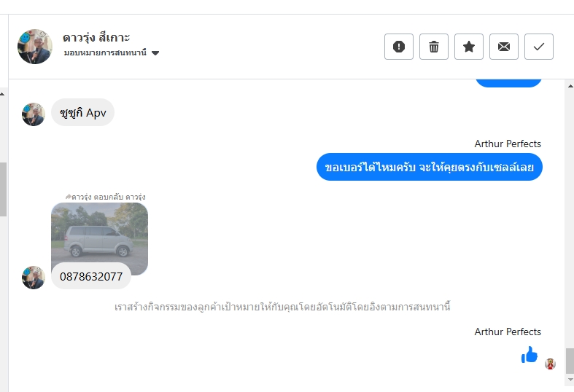Click Arthur Perfects label above thumbs-up

click(508, 332)
